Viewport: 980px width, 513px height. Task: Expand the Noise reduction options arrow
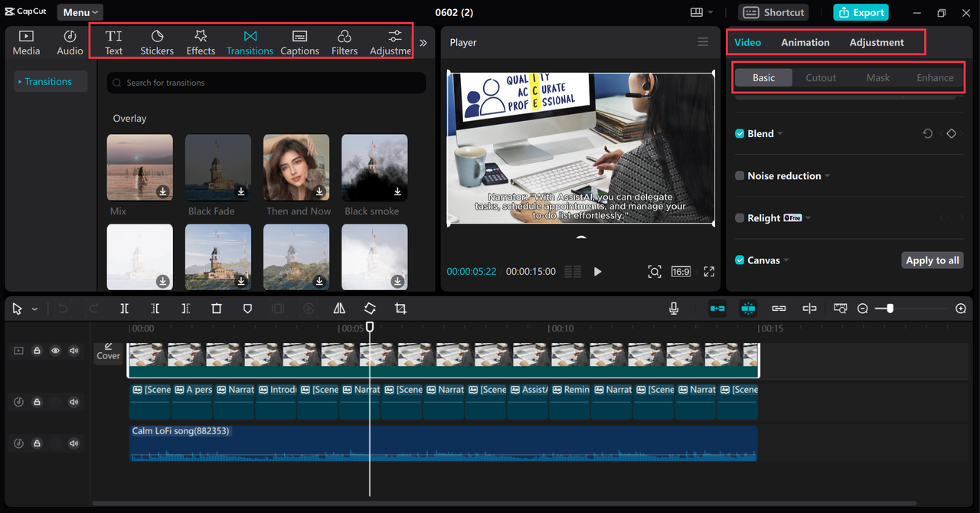pyautogui.click(x=828, y=176)
